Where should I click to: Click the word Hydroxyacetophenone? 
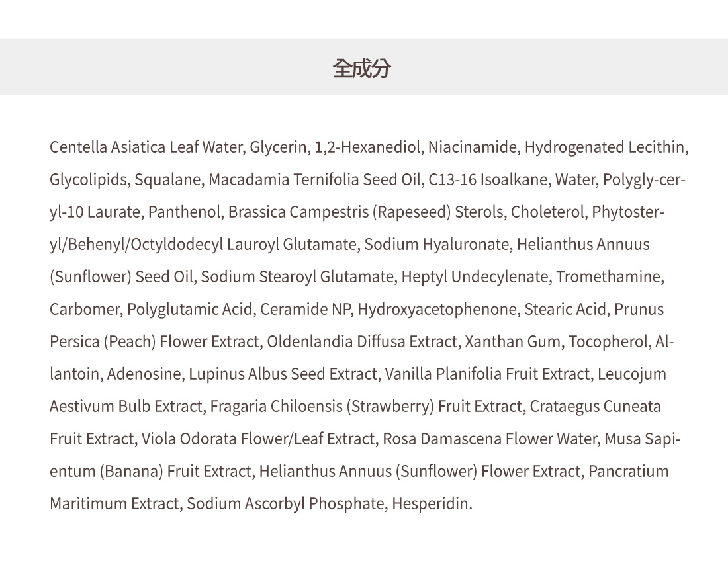click(x=437, y=309)
